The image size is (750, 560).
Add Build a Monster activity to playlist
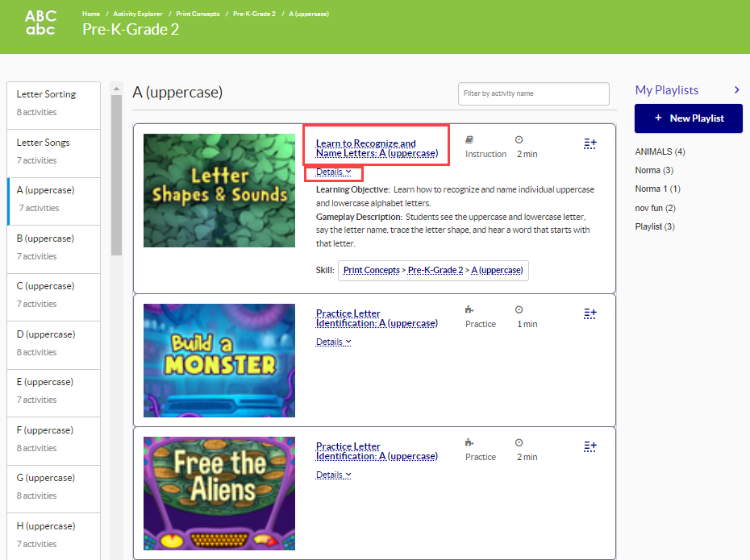point(590,313)
